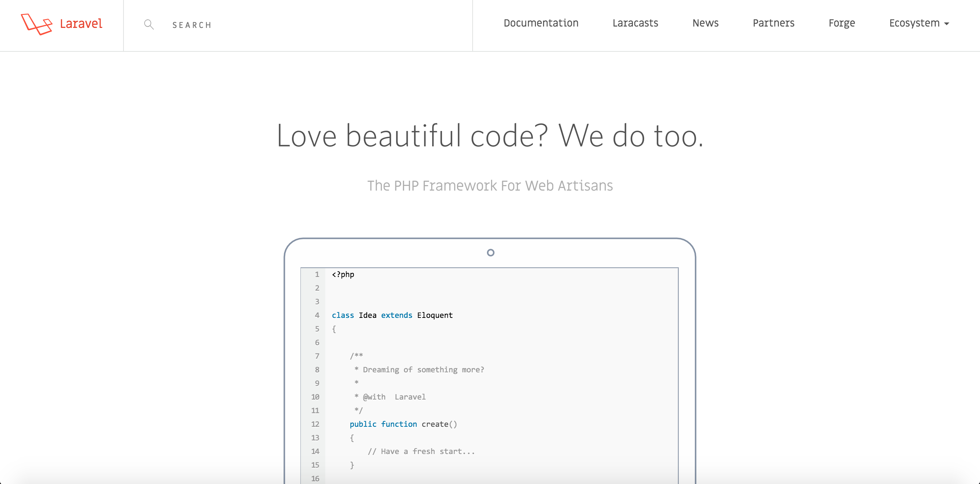Click line number 10 in the gutter
The width and height of the screenshot is (980, 484).
(x=315, y=397)
